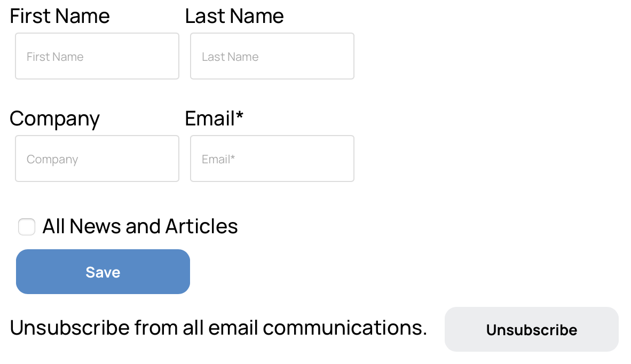631x364 pixels.
Task: Click the Save button
Action: 102,272
